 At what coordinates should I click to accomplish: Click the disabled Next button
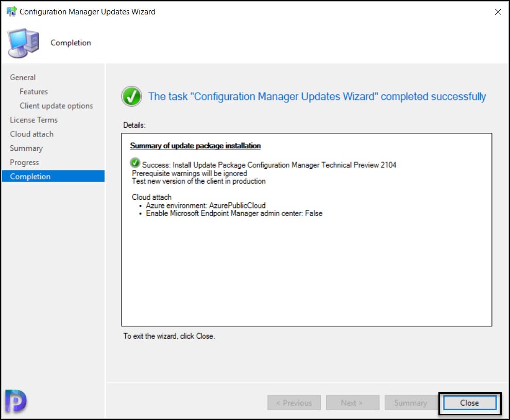click(x=352, y=403)
